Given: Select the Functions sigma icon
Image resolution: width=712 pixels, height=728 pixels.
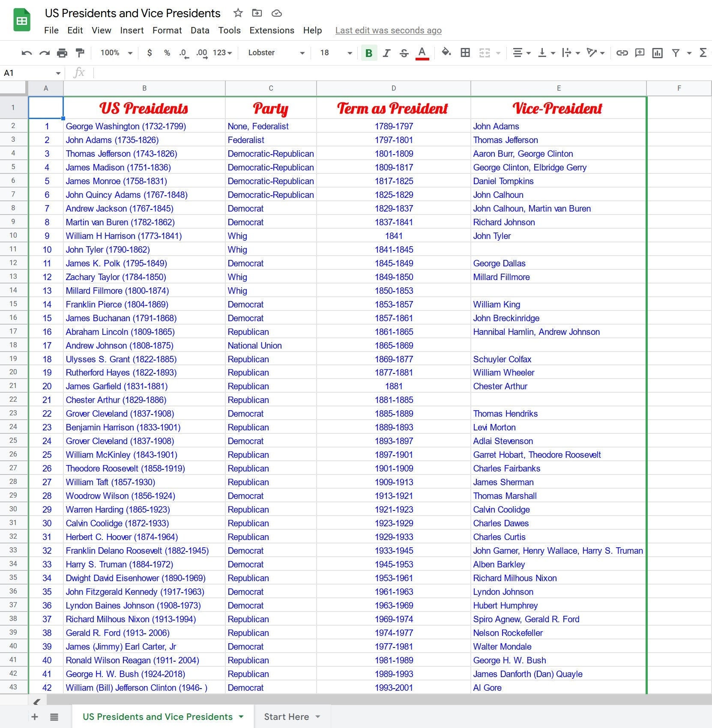Looking at the screenshot, I should [704, 53].
